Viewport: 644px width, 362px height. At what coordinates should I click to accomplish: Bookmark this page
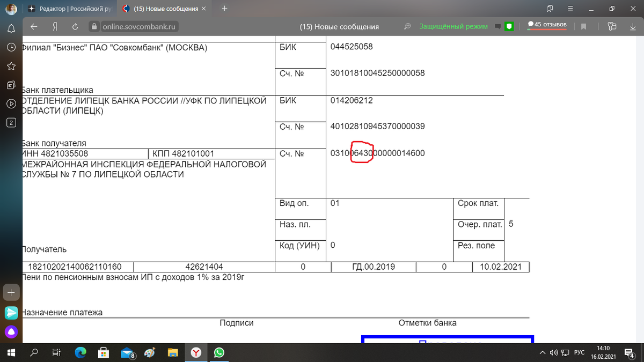click(x=584, y=26)
